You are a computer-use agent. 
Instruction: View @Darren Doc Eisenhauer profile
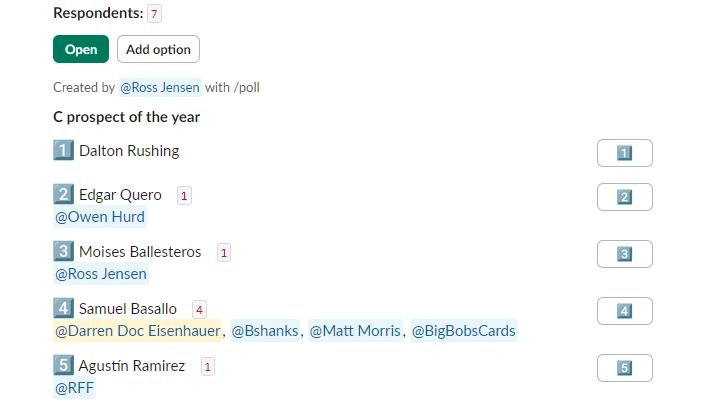pos(137,331)
